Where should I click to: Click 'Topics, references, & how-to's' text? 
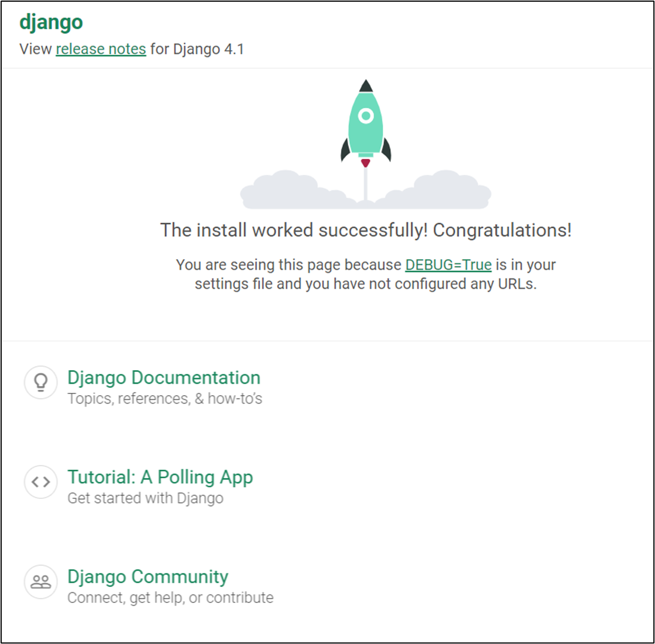(165, 399)
